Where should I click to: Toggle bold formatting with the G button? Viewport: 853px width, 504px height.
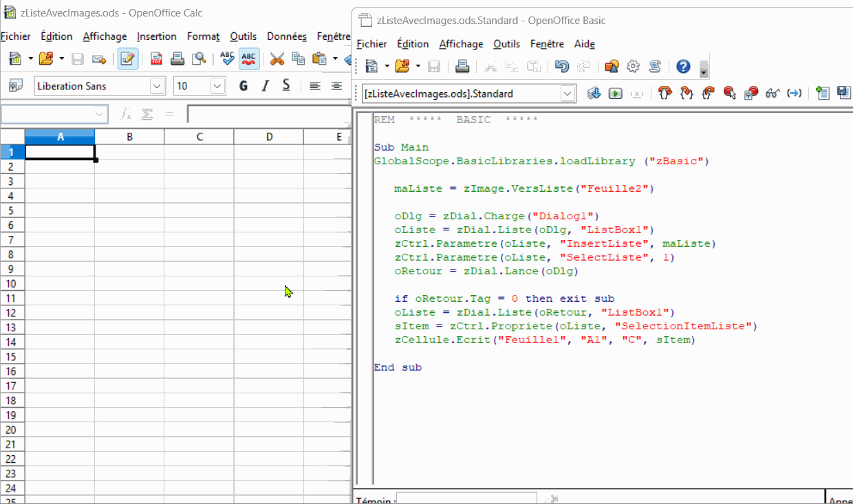[243, 86]
